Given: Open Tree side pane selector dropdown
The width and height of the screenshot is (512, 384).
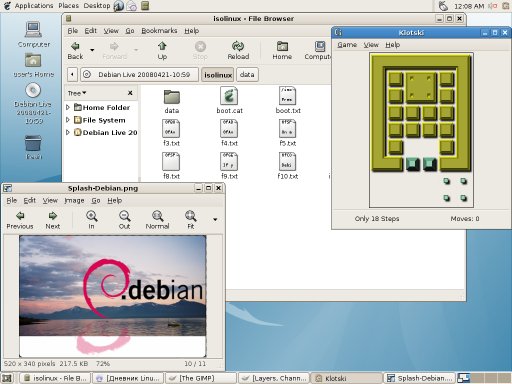Looking at the screenshot, I should [x=77, y=93].
